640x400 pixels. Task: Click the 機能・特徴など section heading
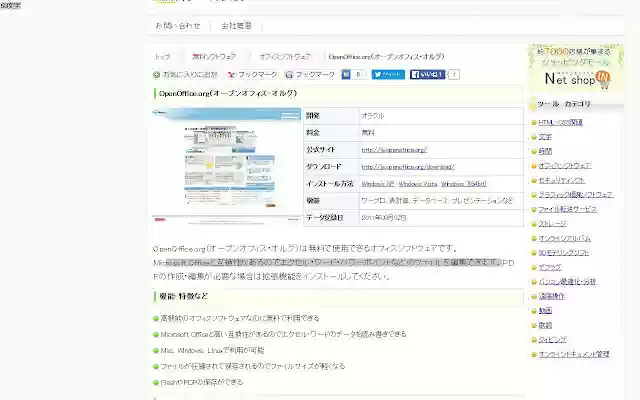184,296
